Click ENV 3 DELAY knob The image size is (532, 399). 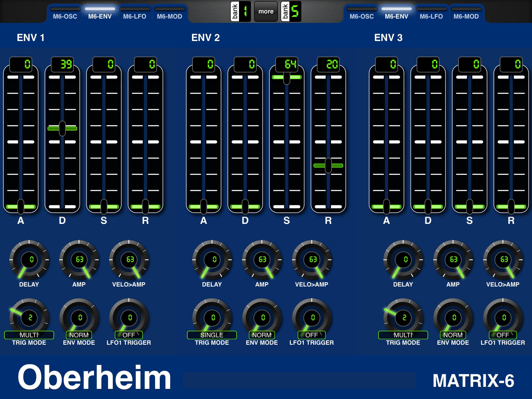pos(403,260)
